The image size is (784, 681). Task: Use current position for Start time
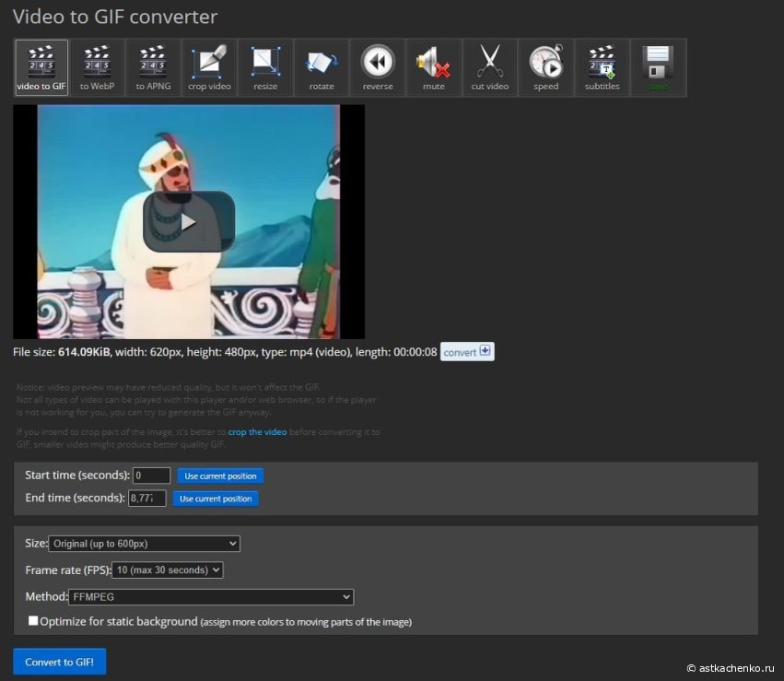pyautogui.click(x=220, y=476)
